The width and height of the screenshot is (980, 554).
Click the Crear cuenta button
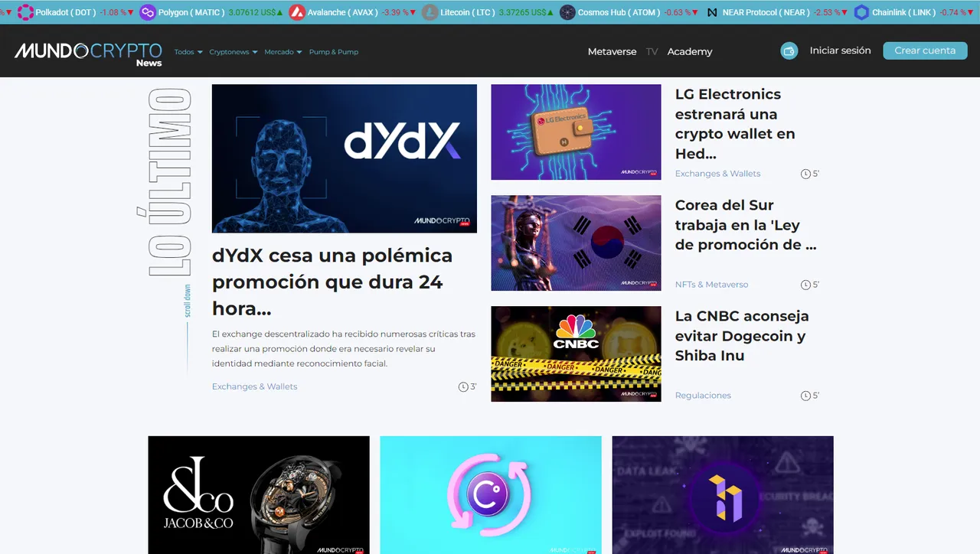tap(925, 51)
